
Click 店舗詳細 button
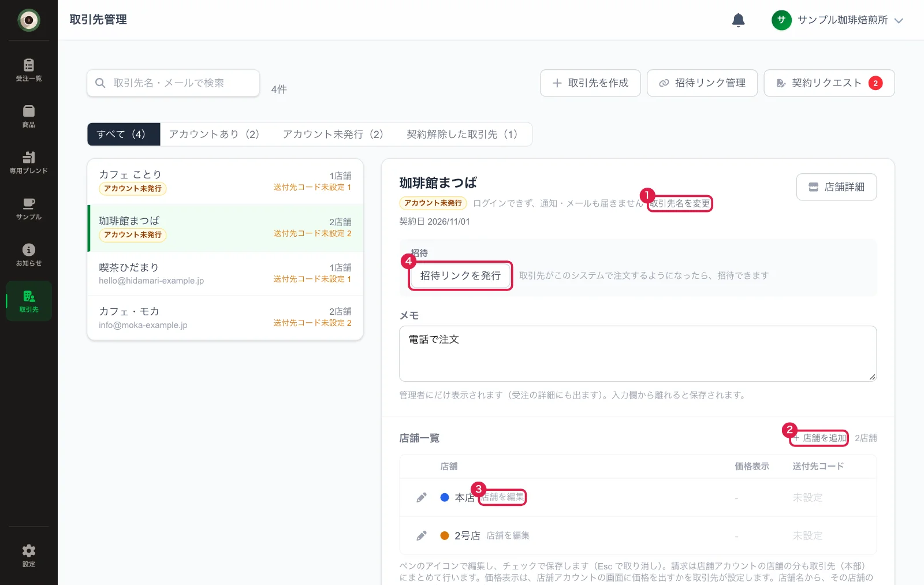[x=836, y=187]
